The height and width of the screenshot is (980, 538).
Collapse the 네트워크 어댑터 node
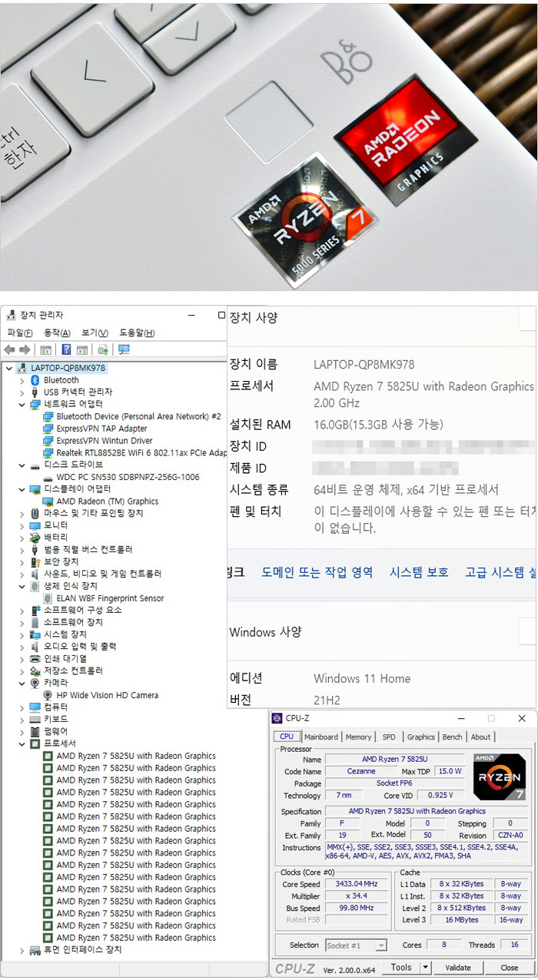[x=22, y=404]
